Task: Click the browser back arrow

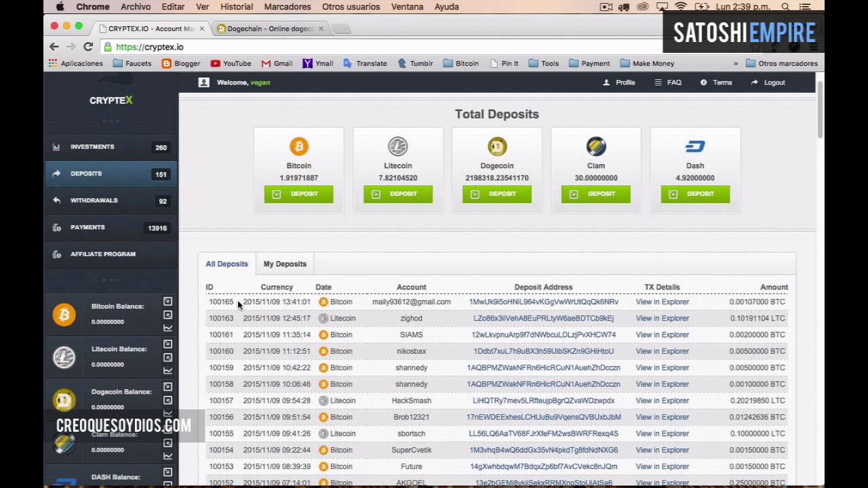Action: 54,47
